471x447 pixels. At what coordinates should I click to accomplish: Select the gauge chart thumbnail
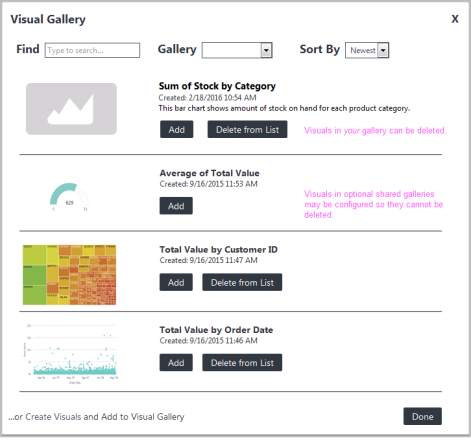click(69, 197)
